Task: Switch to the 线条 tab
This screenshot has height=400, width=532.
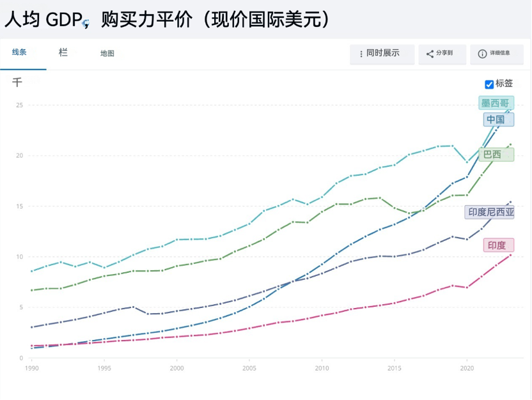Action: (x=19, y=52)
